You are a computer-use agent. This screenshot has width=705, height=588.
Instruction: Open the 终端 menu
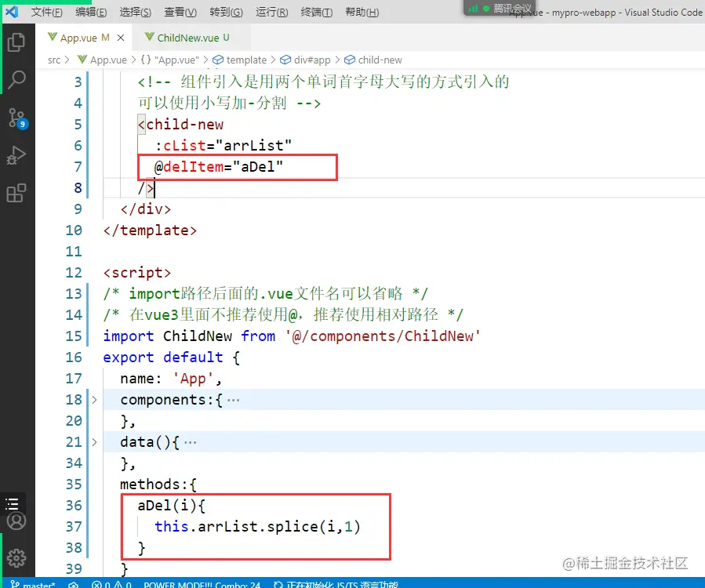(x=316, y=12)
